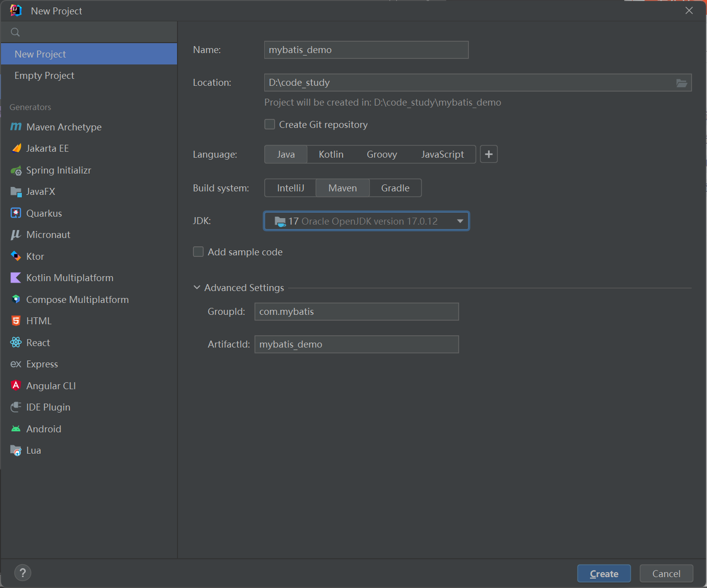Browse location with the folder icon
707x588 pixels.
click(x=682, y=83)
